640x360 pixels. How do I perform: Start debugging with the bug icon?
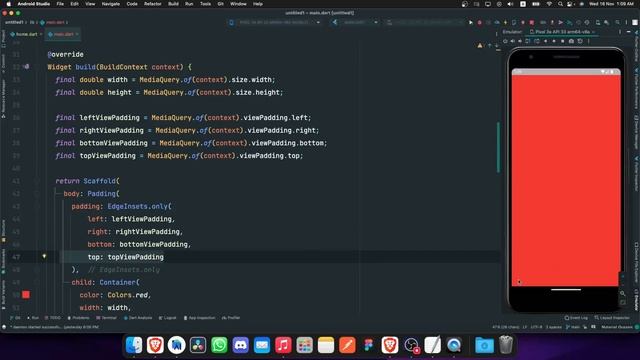(480, 22)
